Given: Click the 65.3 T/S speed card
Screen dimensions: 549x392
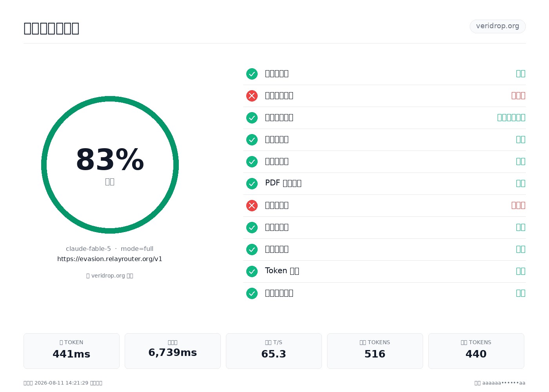Looking at the screenshot, I should tap(274, 351).
